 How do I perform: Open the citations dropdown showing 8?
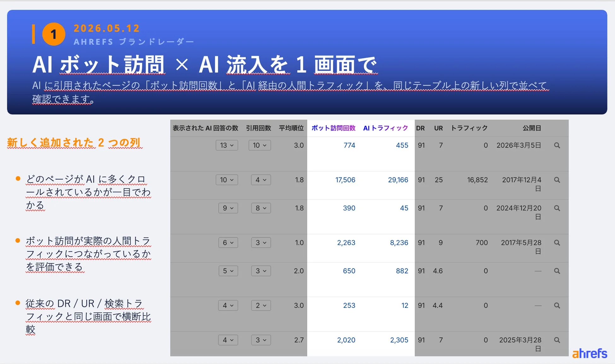(x=261, y=208)
